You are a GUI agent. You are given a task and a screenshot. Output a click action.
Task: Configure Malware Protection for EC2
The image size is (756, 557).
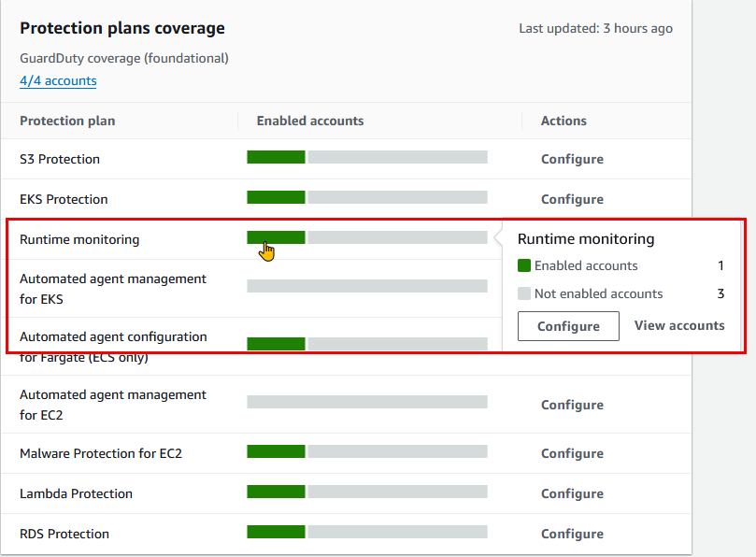coord(572,453)
